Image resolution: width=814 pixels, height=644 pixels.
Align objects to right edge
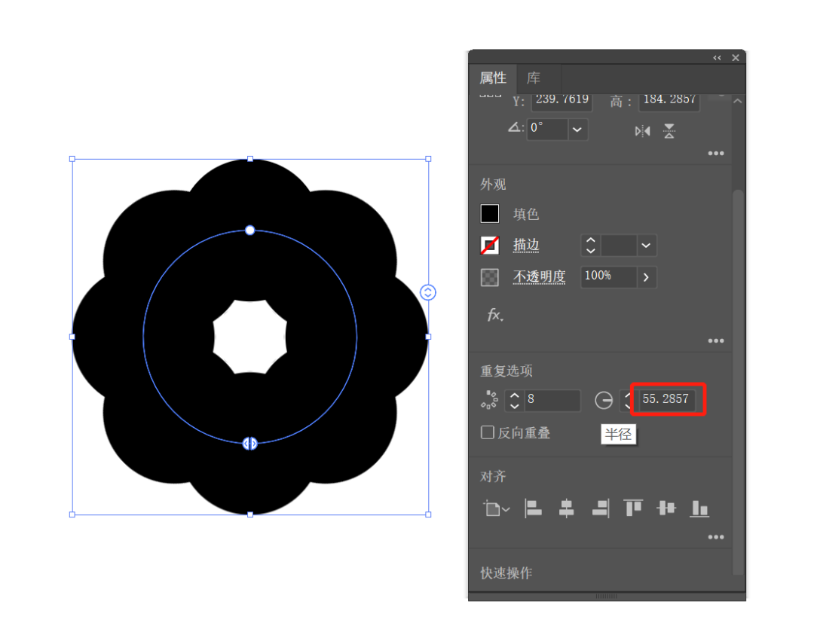(600, 508)
